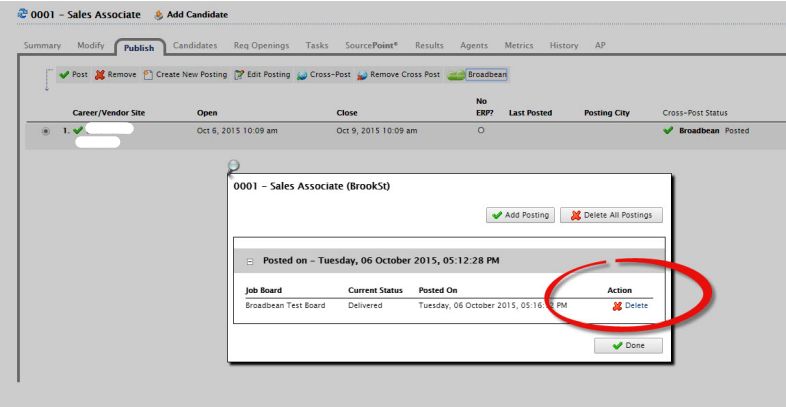Image resolution: width=786 pixels, height=407 pixels.
Task: Open the Agents tab
Action: 474,45
